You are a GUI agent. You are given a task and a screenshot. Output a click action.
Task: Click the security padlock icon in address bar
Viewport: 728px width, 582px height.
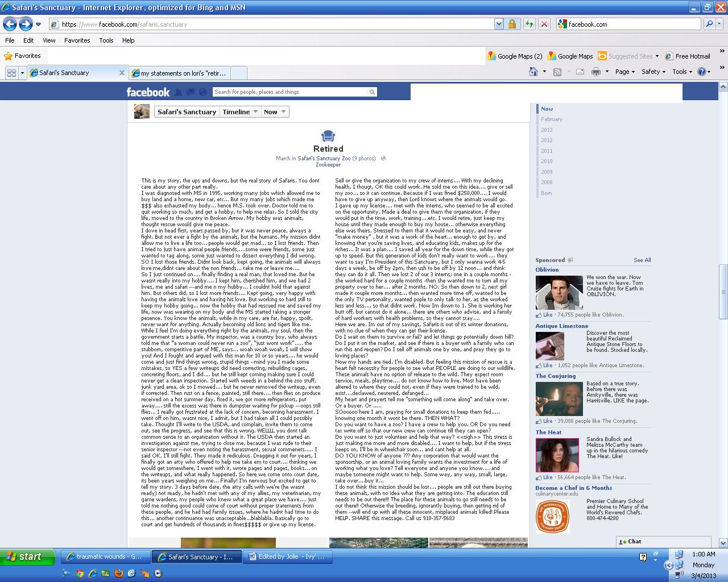pyautogui.click(x=512, y=24)
